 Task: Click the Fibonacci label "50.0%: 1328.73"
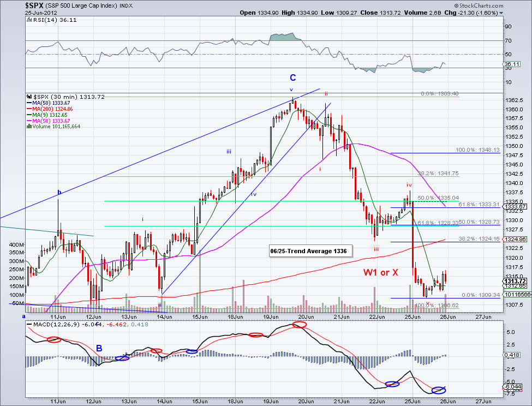[x=479, y=222]
